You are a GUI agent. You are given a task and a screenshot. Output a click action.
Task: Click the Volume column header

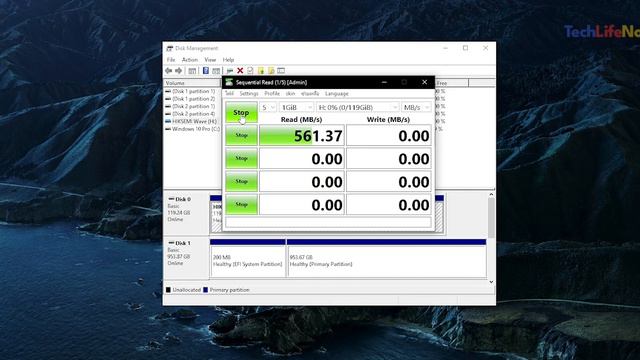click(193, 83)
